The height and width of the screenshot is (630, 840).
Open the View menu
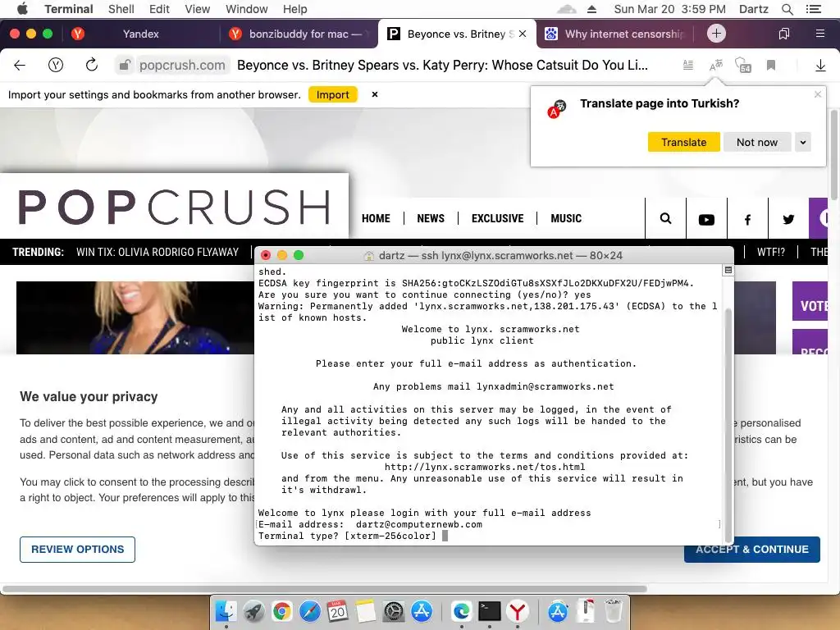pyautogui.click(x=197, y=9)
